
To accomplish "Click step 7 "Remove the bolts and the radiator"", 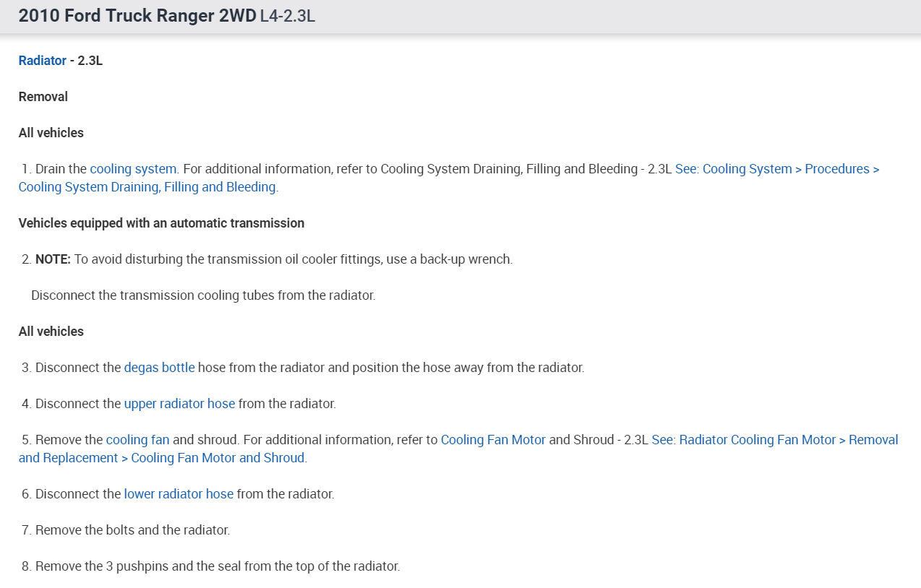I will click(132, 530).
